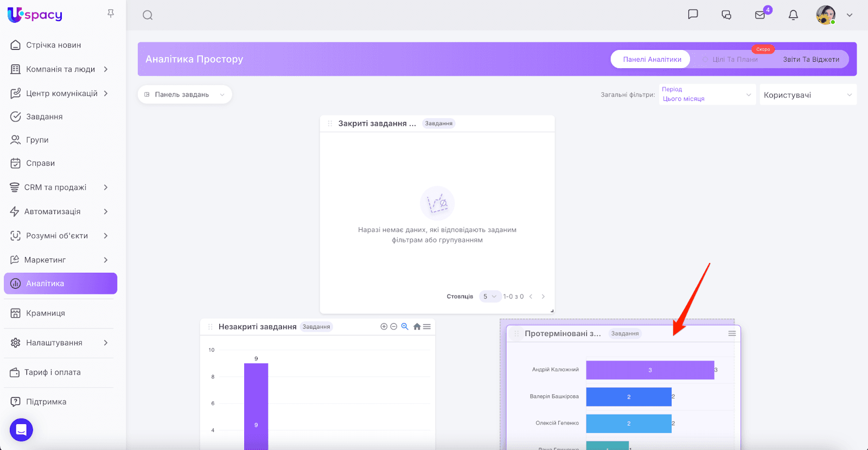This screenshot has width=868, height=450.
Task: Expand the Розумні об'єкти chevron
Action: click(106, 236)
